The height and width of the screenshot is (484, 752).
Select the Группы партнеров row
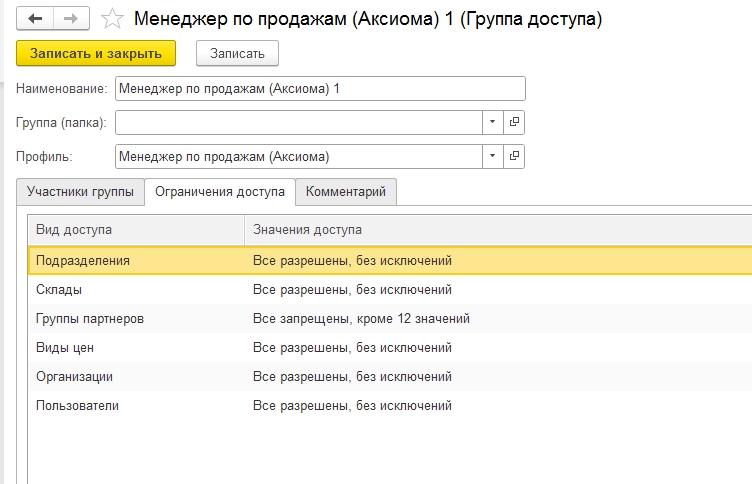pos(90,319)
